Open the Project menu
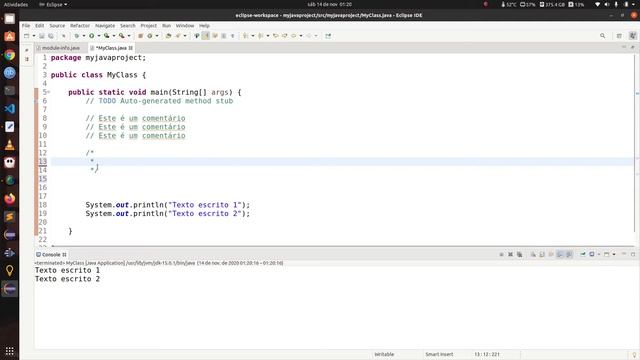Screen dimensions: 640x360 click(149, 26)
